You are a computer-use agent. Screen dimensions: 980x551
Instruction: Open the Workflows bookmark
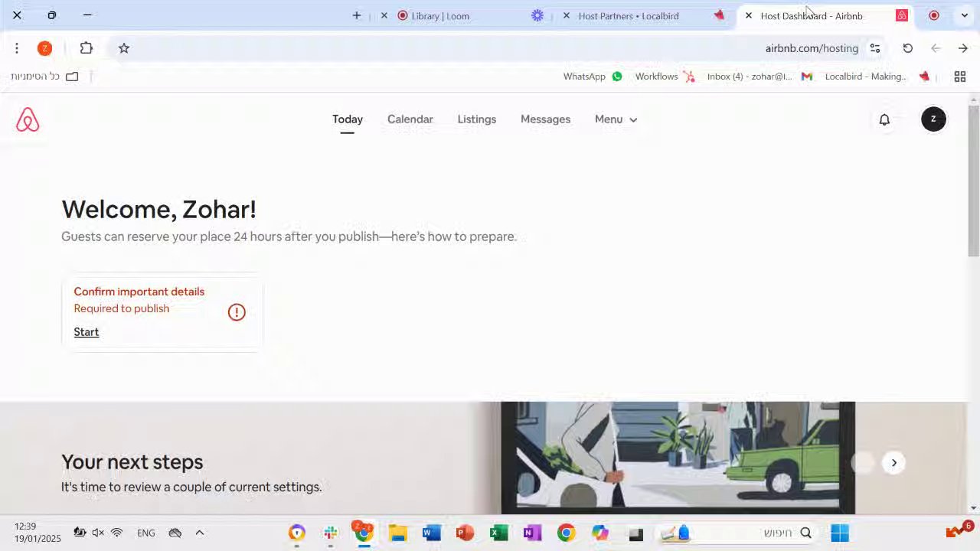[665, 77]
